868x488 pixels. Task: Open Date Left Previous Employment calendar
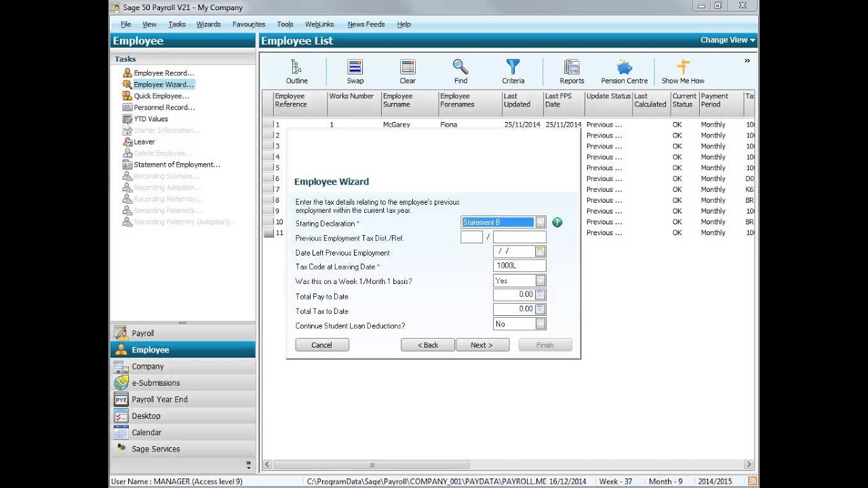coord(540,251)
